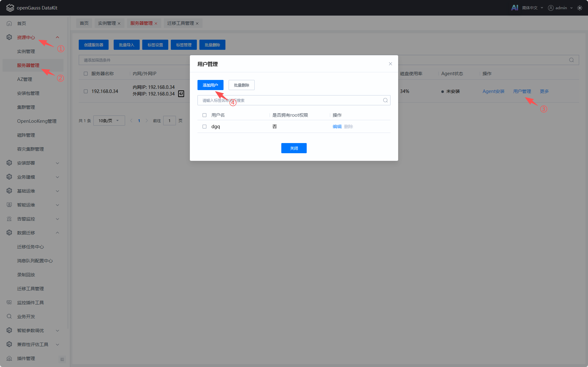Click the 首页 home icon in sidebar

9,23
